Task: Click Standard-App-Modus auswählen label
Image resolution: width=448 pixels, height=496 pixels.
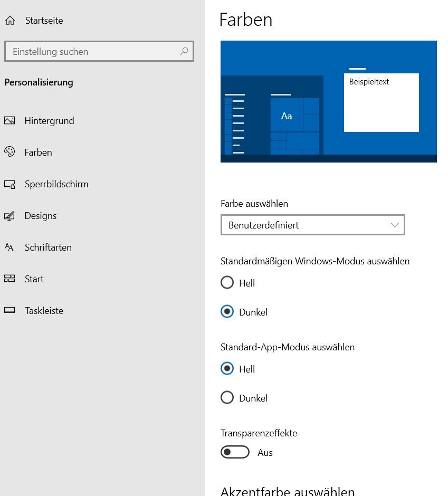Action: pos(288,347)
